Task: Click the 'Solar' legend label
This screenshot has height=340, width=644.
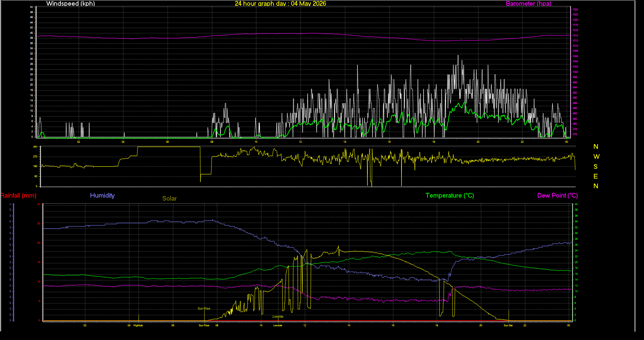Action: pyautogui.click(x=169, y=199)
